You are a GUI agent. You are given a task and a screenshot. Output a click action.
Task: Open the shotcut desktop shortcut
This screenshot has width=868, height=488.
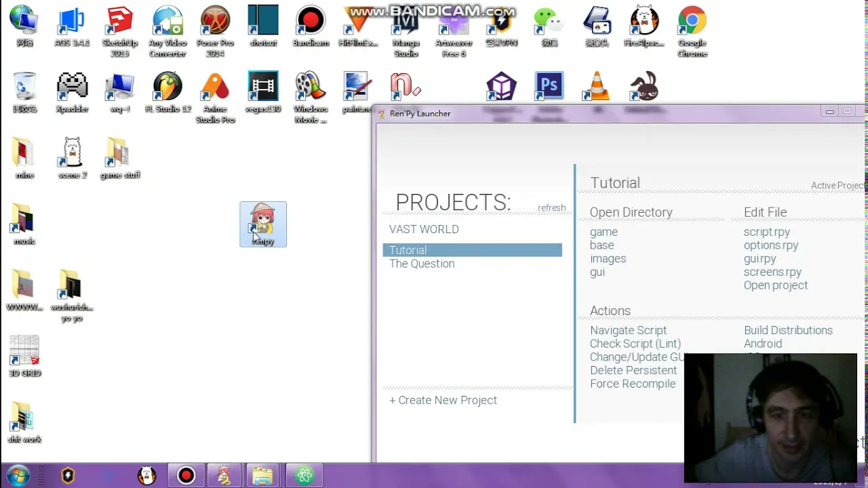(x=263, y=27)
